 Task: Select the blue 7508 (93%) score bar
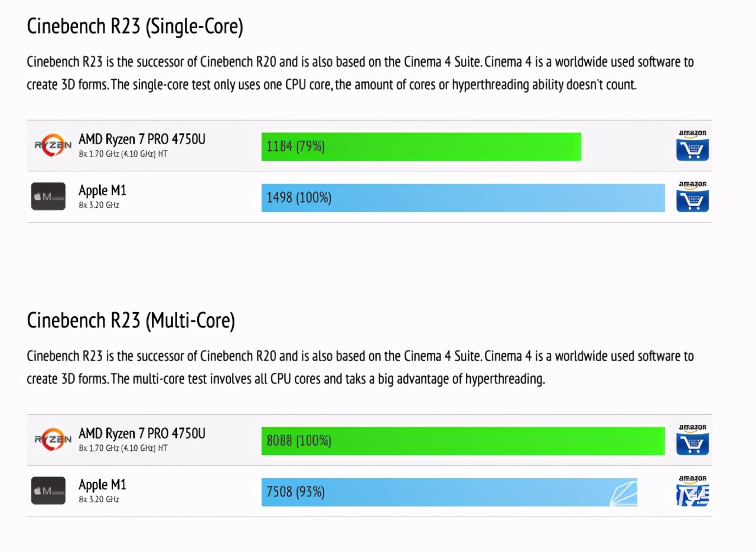(x=449, y=492)
